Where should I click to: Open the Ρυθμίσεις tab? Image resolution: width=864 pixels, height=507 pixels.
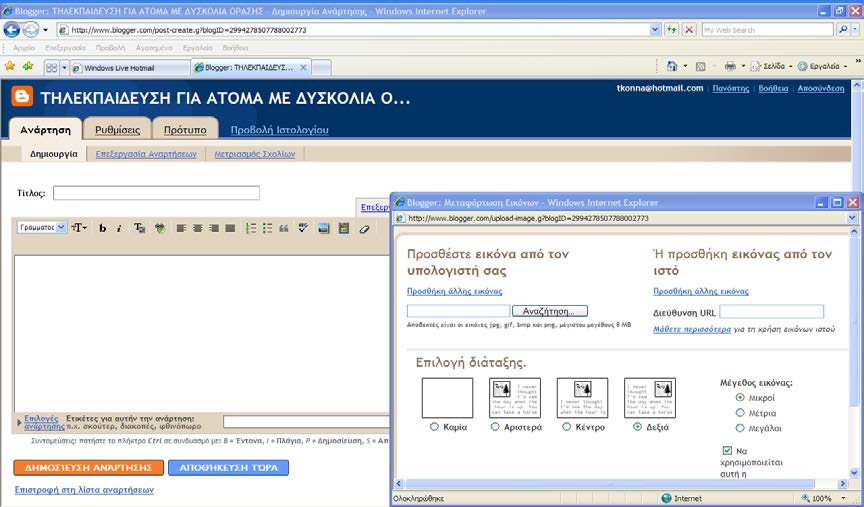point(117,130)
